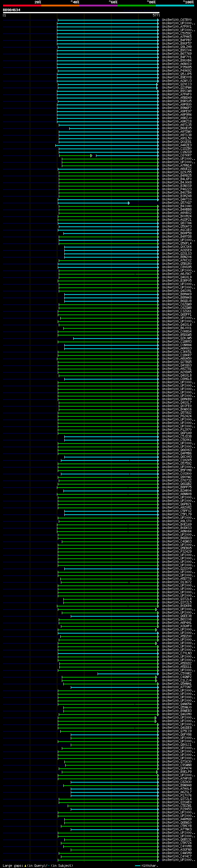The image size is (197, 868).
Task: Select hit UniRef100_Q5JJP5
Action: [x=176, y=74]
